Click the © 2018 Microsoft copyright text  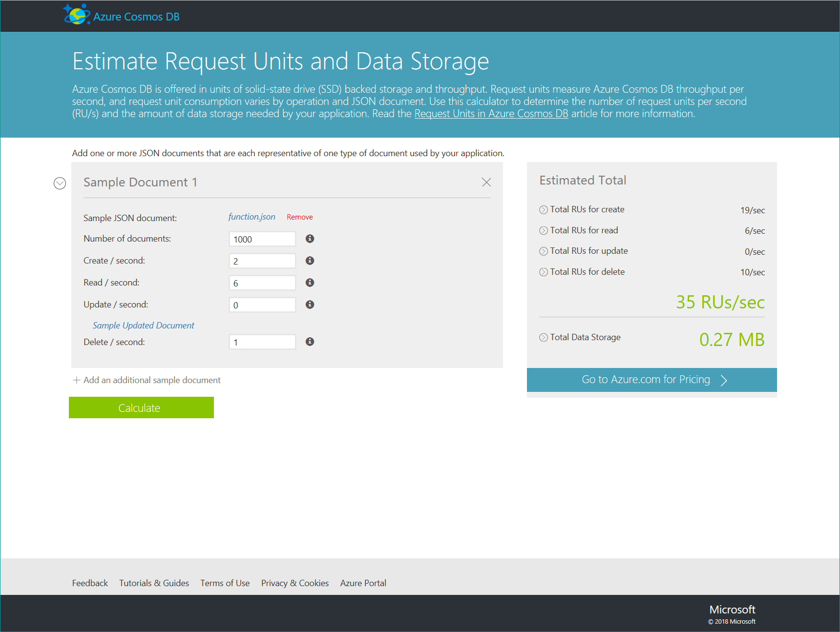[732, 622]
